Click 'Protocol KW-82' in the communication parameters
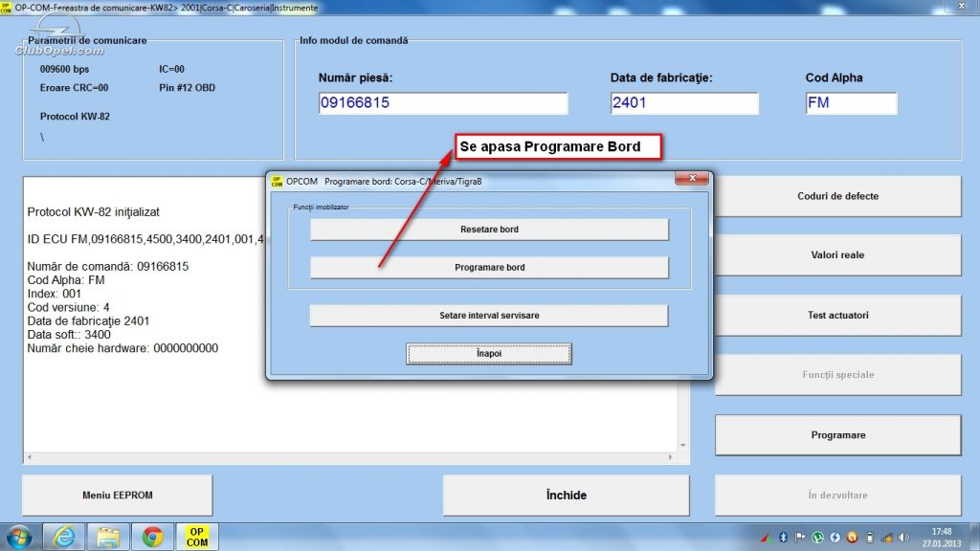The width and height of the screenshot is (980, 551). click(75, 117)
